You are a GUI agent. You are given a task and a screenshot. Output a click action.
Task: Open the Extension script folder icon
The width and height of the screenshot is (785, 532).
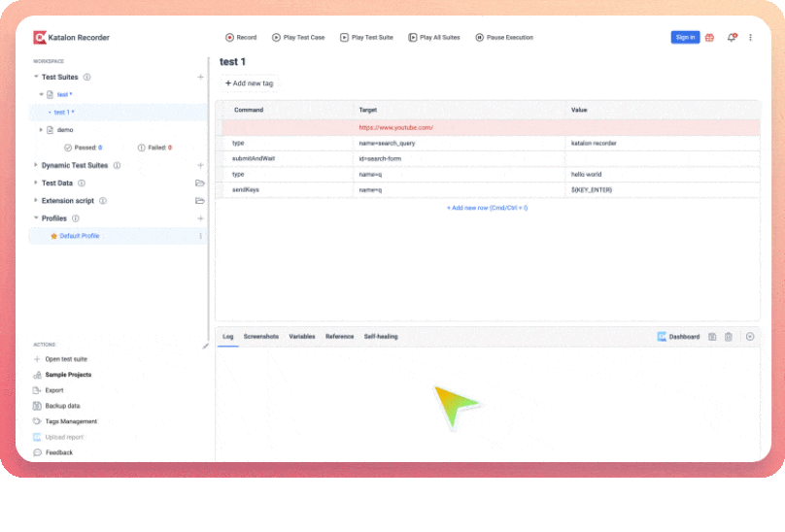pyautogui.click(x=200, y=201)
